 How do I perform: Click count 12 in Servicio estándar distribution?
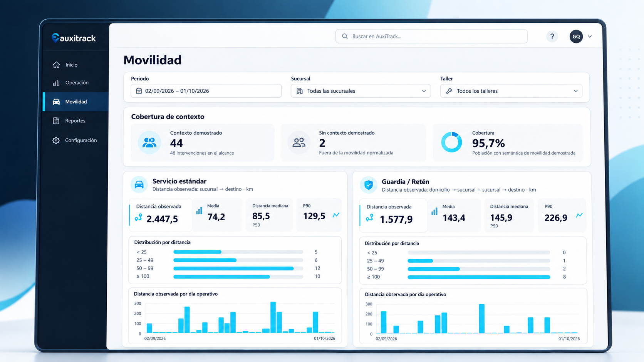click(x=317, y=269)
